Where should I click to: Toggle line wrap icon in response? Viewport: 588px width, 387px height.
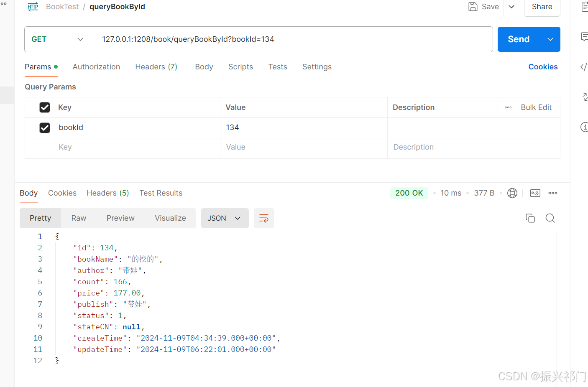pos(264,218)
